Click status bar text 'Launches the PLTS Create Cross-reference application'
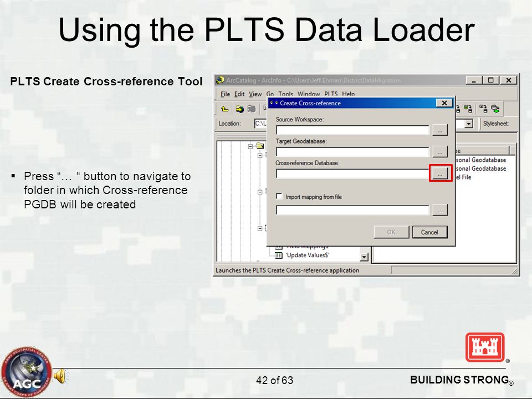 (288, 270)
